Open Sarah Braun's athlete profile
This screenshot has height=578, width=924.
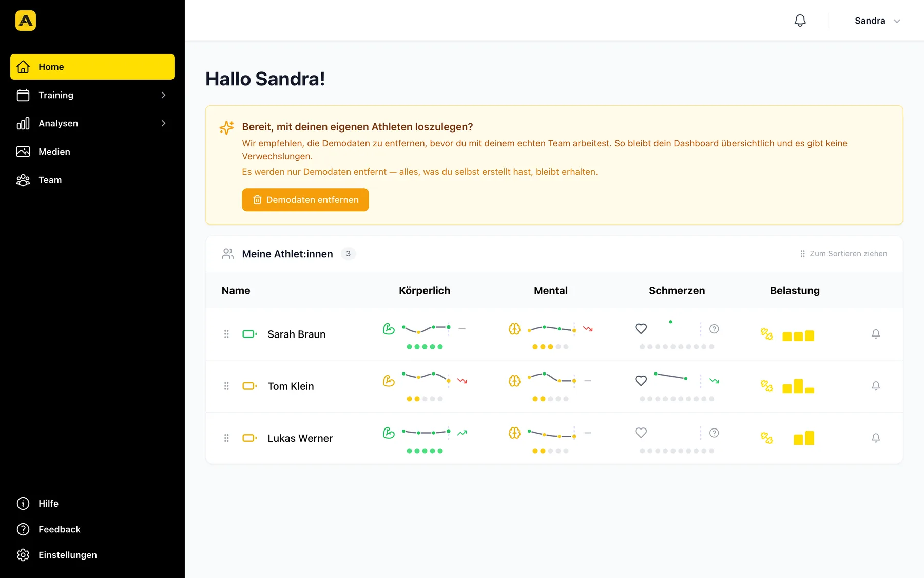point(297,334)
